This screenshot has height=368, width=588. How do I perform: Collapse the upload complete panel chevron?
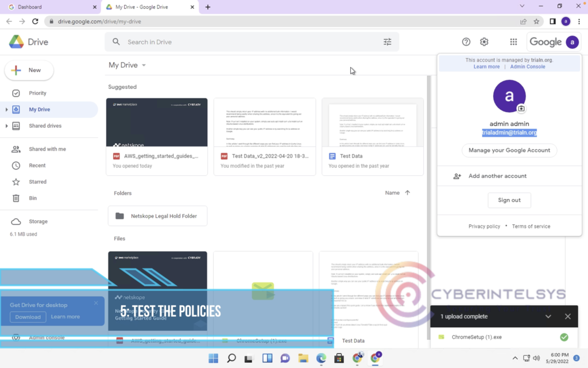tap(548, 317)
